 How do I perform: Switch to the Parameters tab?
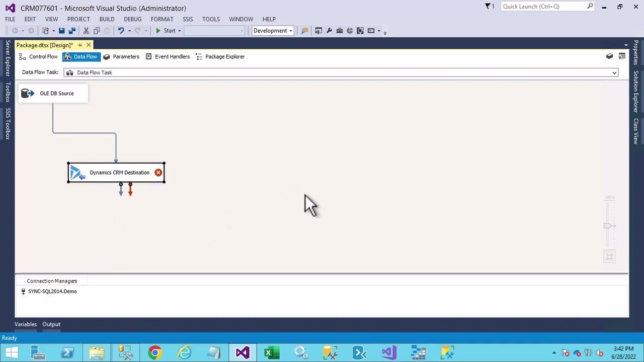(x=121, y=57)
